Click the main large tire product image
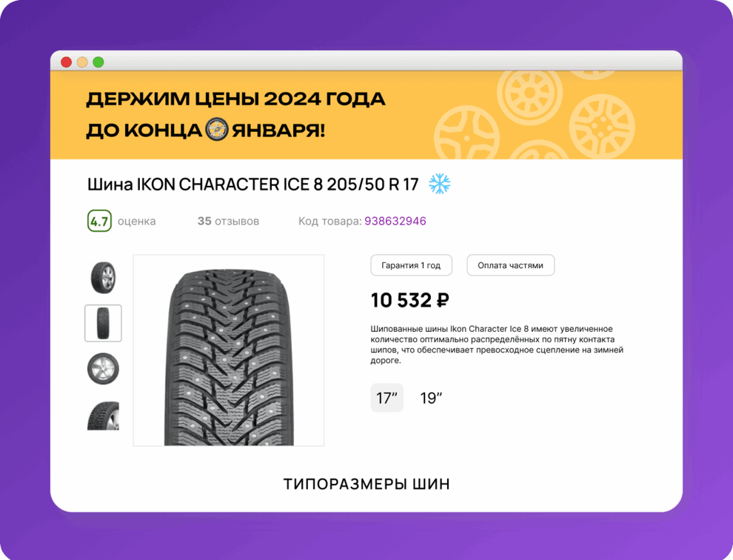The width and height of the screenshot is (733, 560). [229, 350]
